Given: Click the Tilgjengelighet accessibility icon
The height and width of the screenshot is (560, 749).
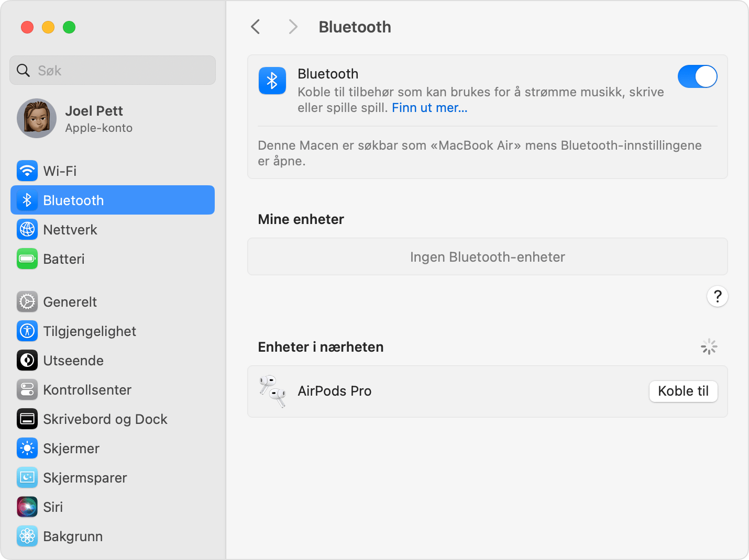Looking at the screenshot, I should (x=27, y=331).
